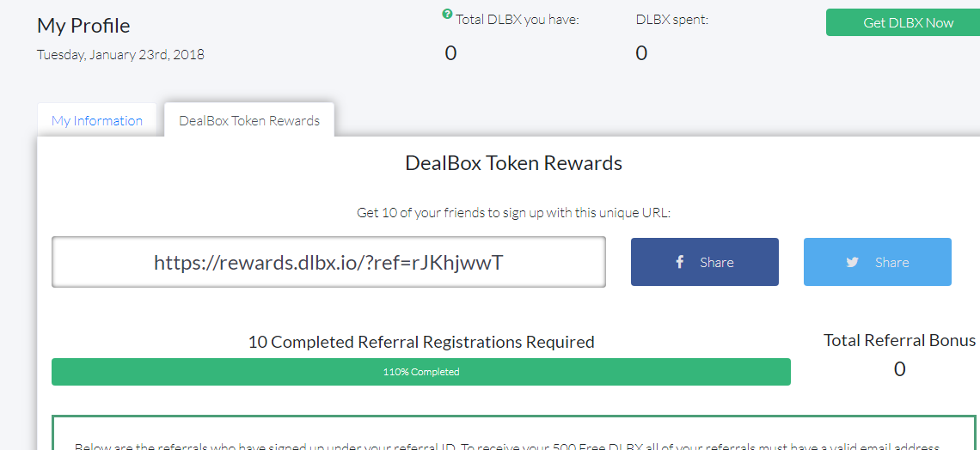The width and height of the screenshot is (980, 450).
Task: Click the Total DLBX you have label
Action: coord(518,20)
